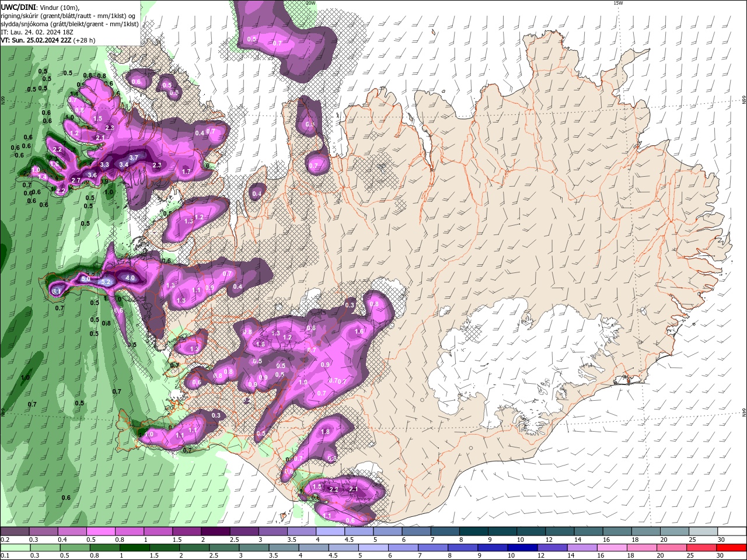Click the light pink 16 rain legend swatch
The height and width of the screenshot is (560, 747).
611,548
